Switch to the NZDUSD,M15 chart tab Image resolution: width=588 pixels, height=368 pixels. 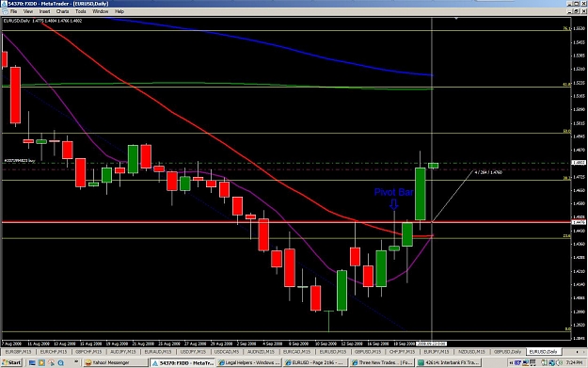click(x=471, y=352)
